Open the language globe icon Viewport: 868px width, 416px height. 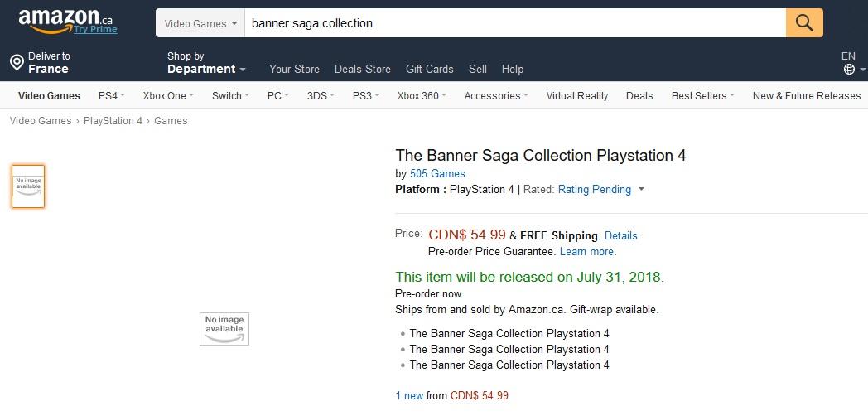coord(849,70)
